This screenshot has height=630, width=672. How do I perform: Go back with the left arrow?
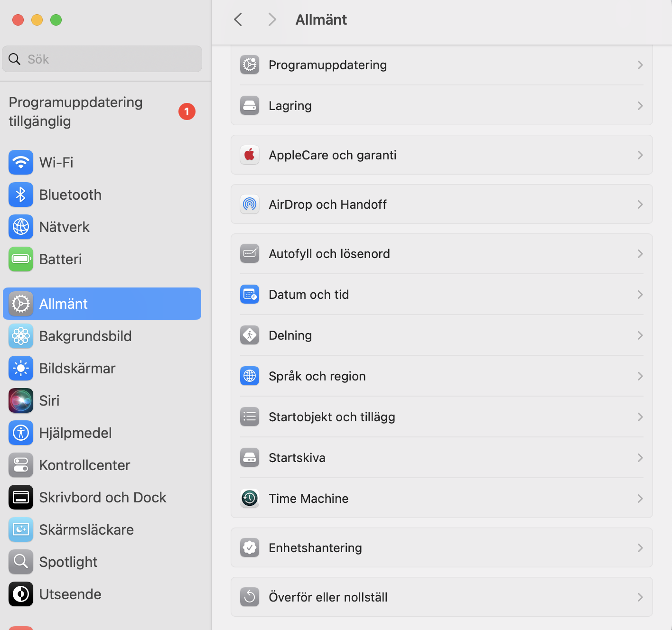(238, 19)
